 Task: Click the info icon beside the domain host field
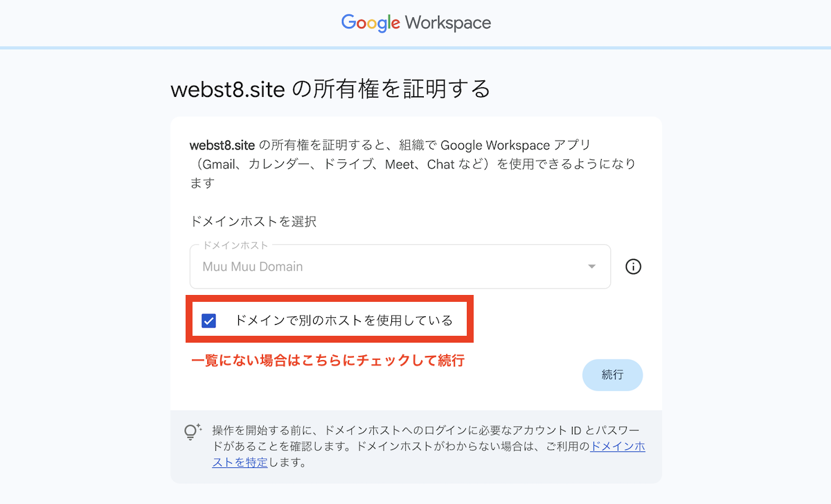[633, 267]
